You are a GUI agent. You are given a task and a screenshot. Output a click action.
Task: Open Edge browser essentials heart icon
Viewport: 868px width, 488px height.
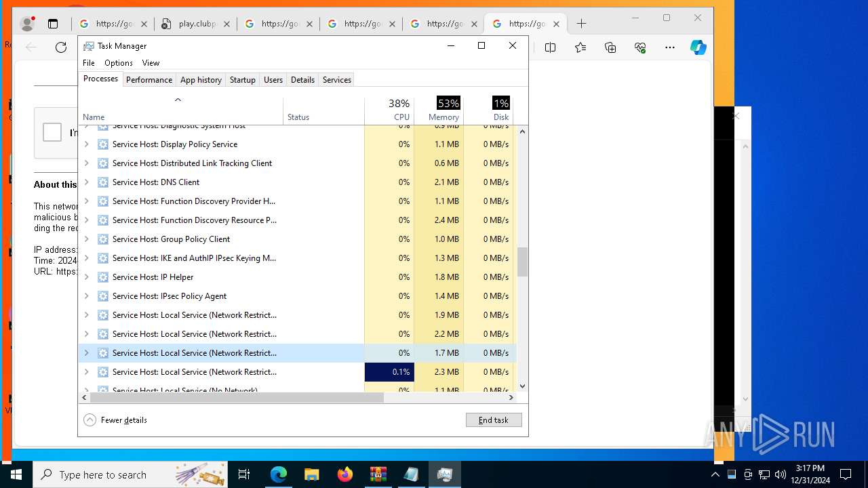(x=640, y=47)
